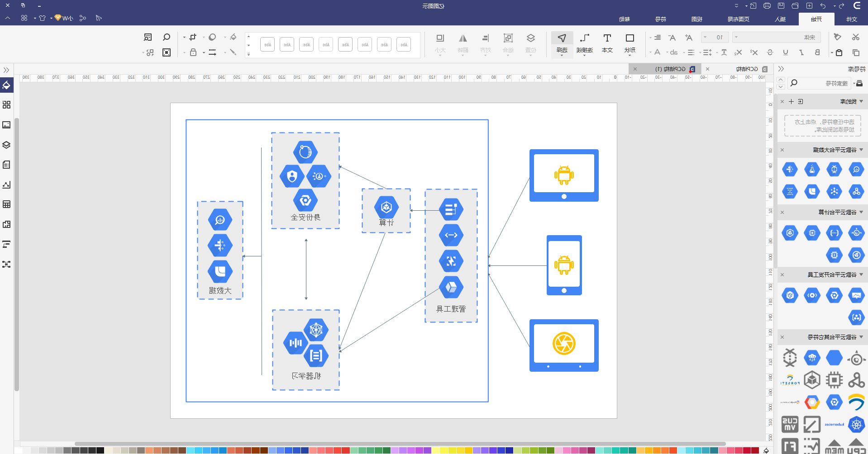Toggle Subscript formatting
Viewport: 868px width, 454px height.
pos(738,52)
